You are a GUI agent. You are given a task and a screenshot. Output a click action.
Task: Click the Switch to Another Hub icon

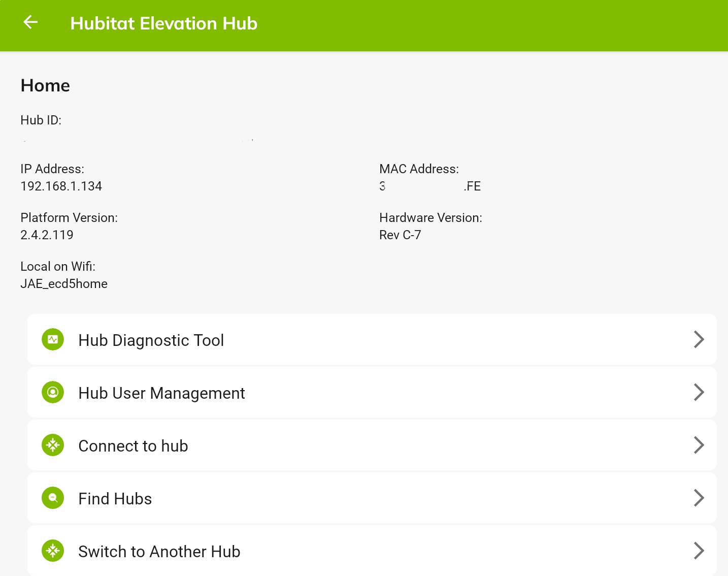pyautogui.click(x=53, y=551)
